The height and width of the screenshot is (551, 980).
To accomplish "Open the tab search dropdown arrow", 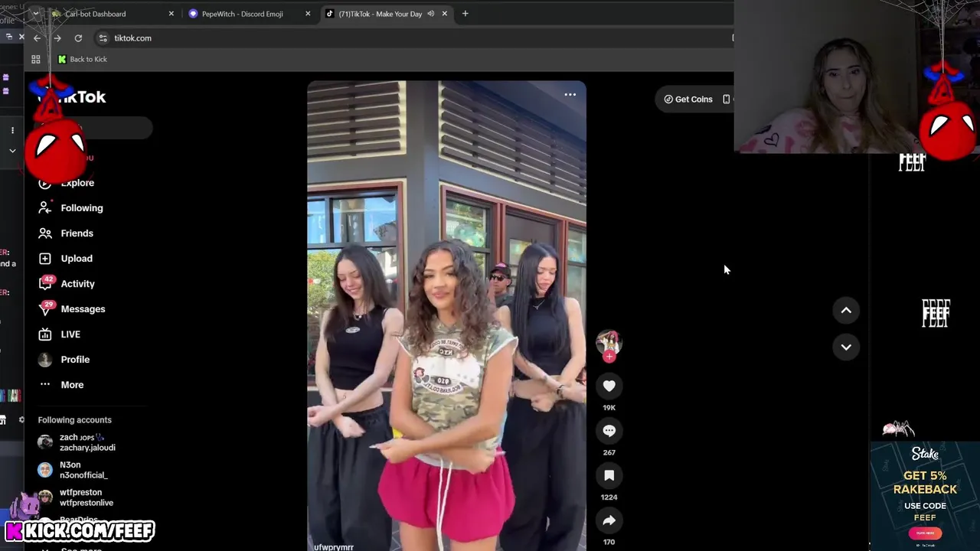I will pyautogui.click(x=34, y=14).
